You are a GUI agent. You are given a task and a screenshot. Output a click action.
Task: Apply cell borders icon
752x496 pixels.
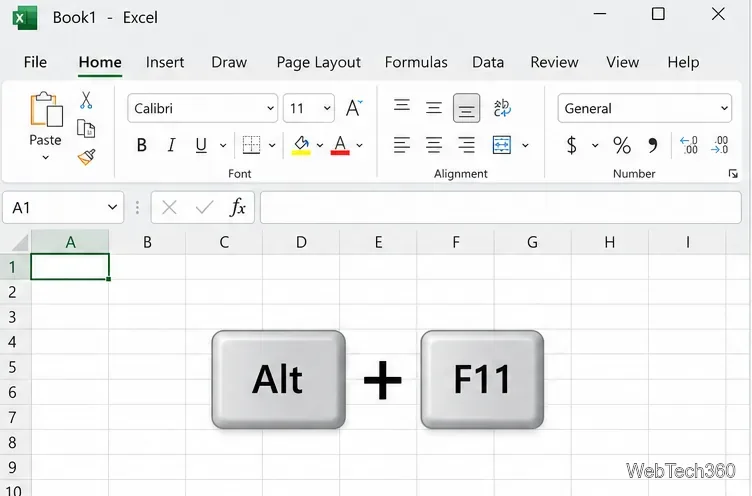click(251, 145)
